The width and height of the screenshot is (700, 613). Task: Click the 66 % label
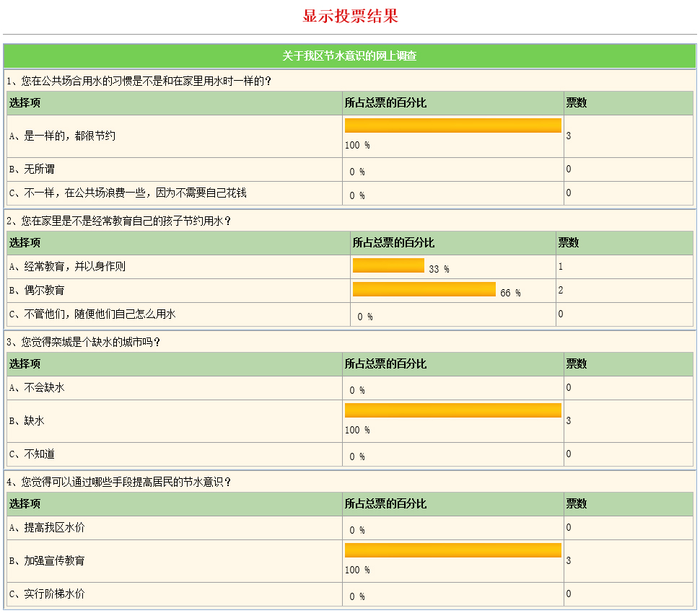(510, 293)
